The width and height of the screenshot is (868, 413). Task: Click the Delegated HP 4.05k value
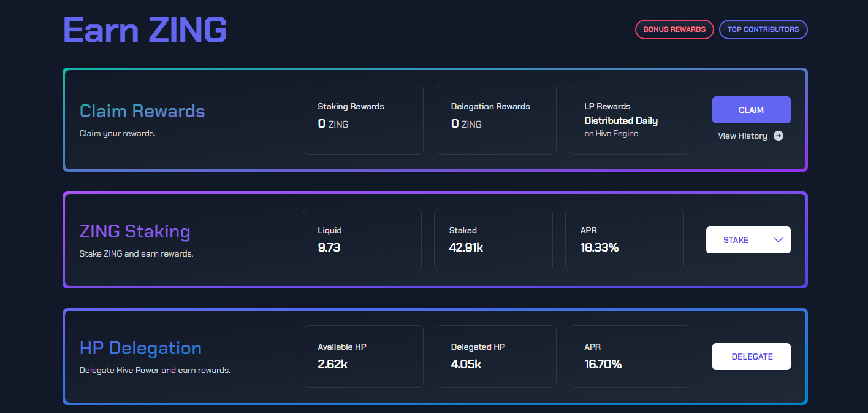tap(466, 364)
